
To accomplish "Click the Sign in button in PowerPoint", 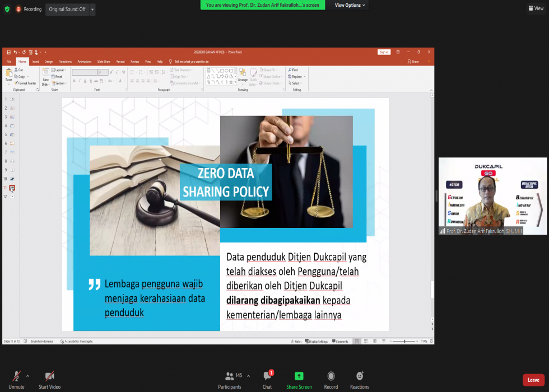I will (384, 52).
